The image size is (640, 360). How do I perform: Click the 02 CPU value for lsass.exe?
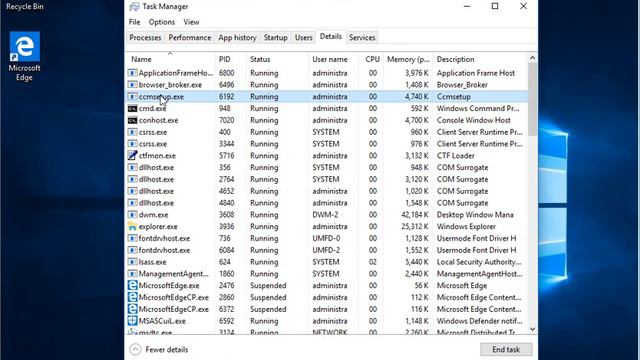click(x=373, y=262)
